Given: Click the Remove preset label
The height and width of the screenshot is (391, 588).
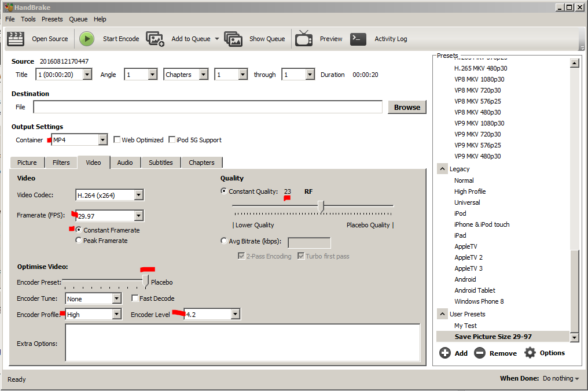Looking at the screenshot, I should (x=503, y=353).
